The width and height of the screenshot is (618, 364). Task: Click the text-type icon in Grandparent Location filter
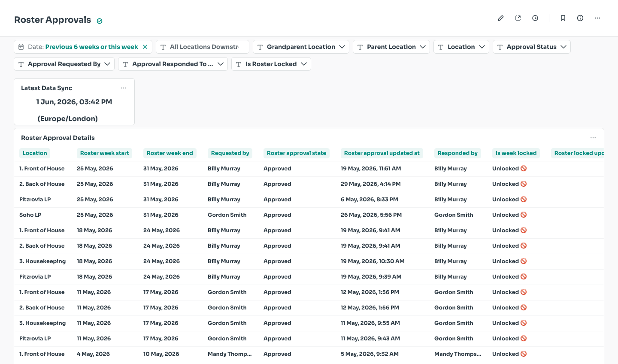point(260,47)
